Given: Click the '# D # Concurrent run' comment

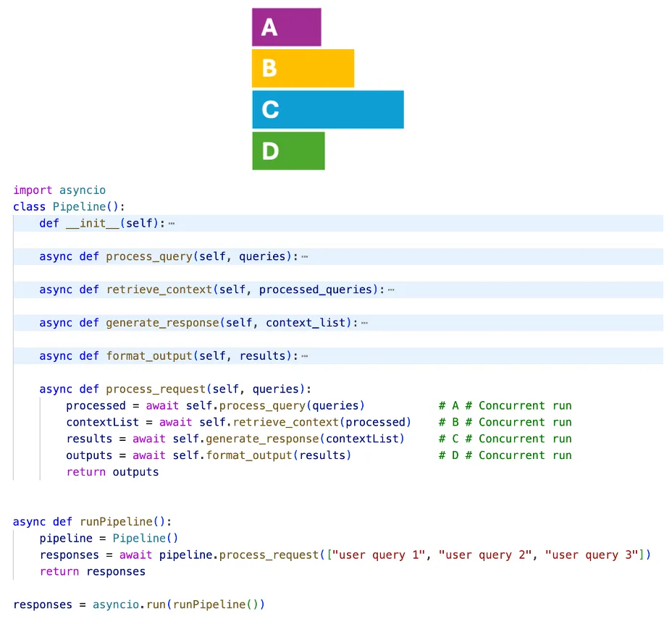Looking at the screenshot, I should click(x=505, y=455).
